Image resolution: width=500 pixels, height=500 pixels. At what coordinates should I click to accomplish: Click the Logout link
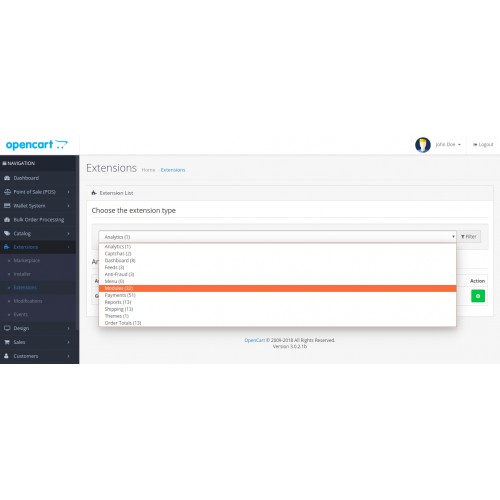(x=483, y=145)
